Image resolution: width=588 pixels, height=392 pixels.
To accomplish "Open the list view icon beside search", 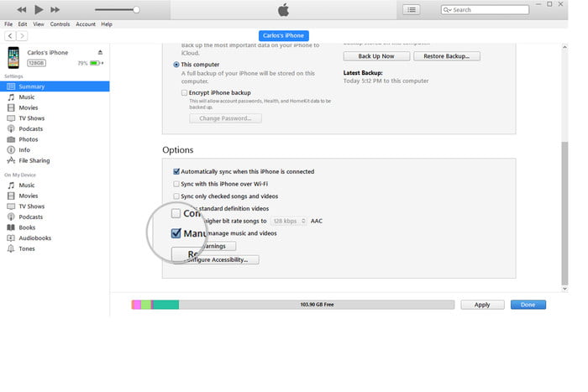I will [x=411, y=9].
